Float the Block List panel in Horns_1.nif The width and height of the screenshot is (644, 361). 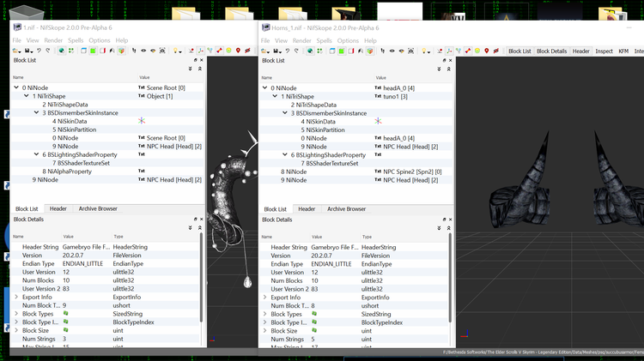444,60
